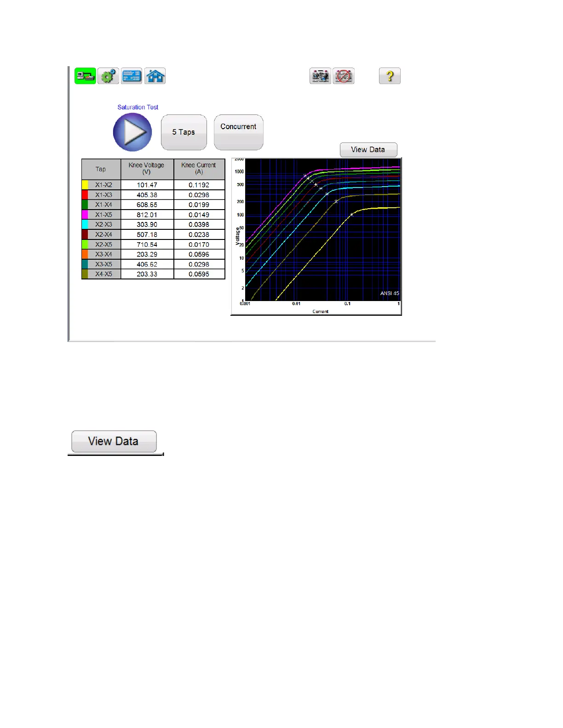Click the orange X3-X4 color swatch
Image resolution: width=563 pixels, height=728 pixels.
85,254
